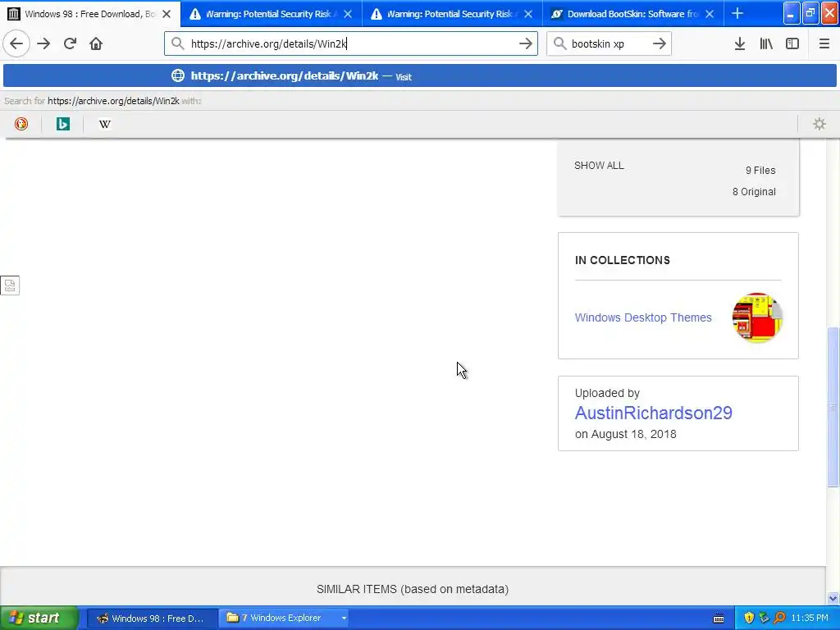Click the 11:35 PM clock

(810, 618)
